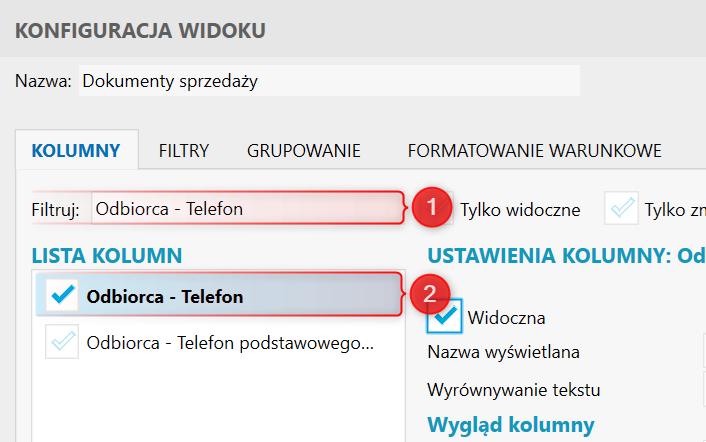706x442 pixels.
Task: Click the Nazwa field with Dokumenty sprzedaży
Action: click(x=329, y=81)
